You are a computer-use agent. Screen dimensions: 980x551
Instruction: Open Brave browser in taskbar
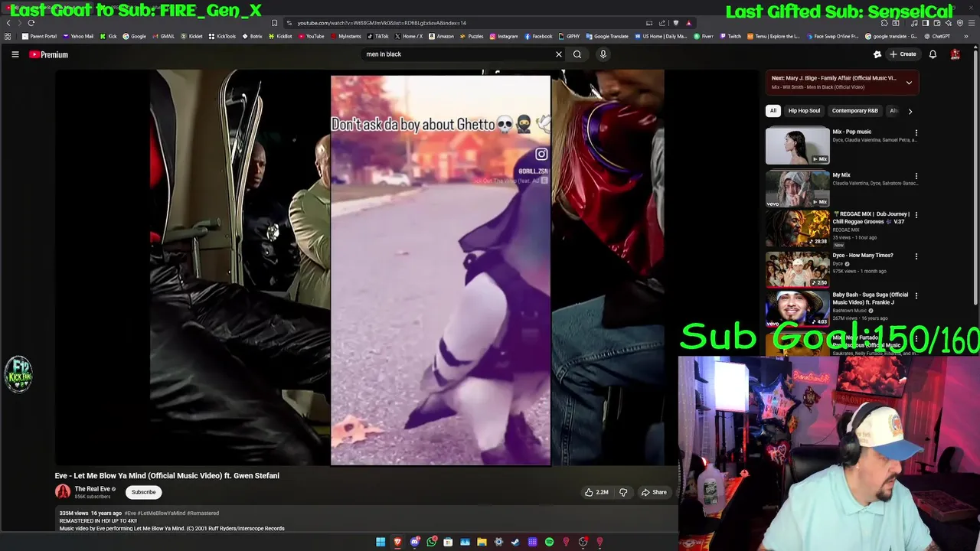(x=397, y=542)
